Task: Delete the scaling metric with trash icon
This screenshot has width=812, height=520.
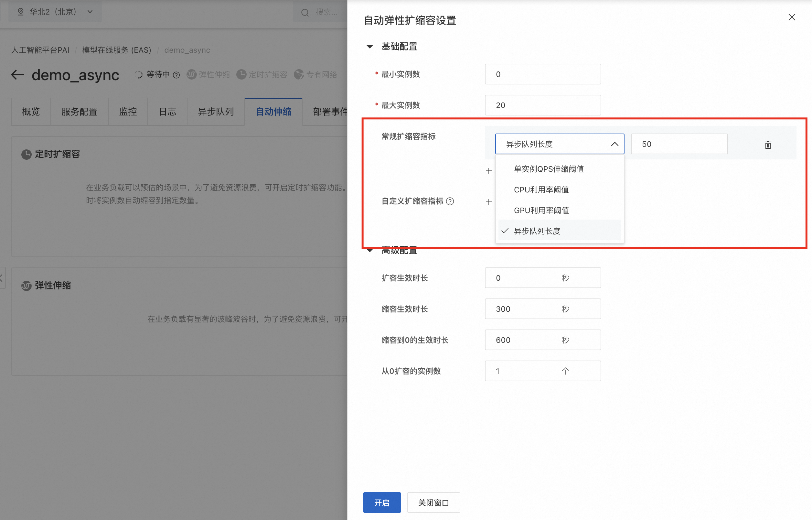Action: click(x=768, y=145)
